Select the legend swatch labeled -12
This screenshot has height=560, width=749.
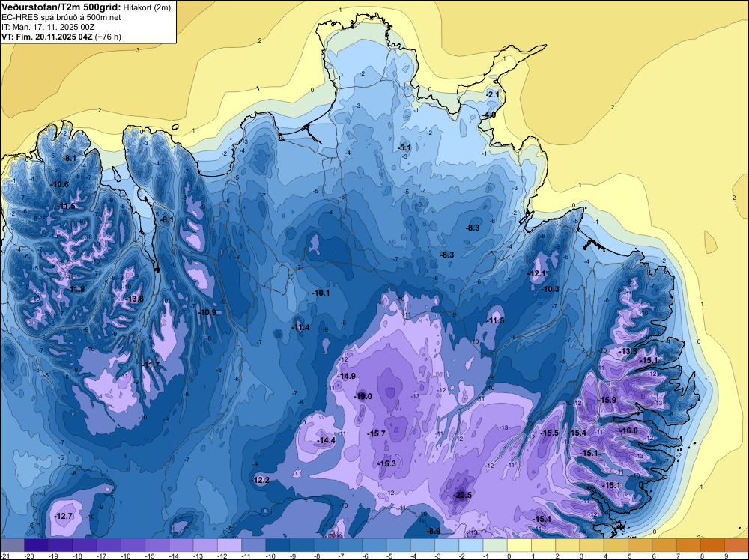pyautogui.click(x=229, y=545)
